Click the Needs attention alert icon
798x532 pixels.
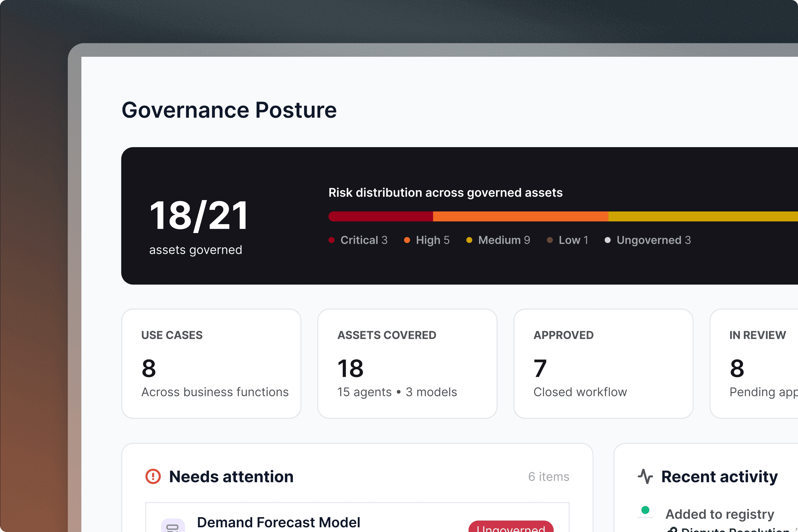pyautogui.click(x=153, y=476)
